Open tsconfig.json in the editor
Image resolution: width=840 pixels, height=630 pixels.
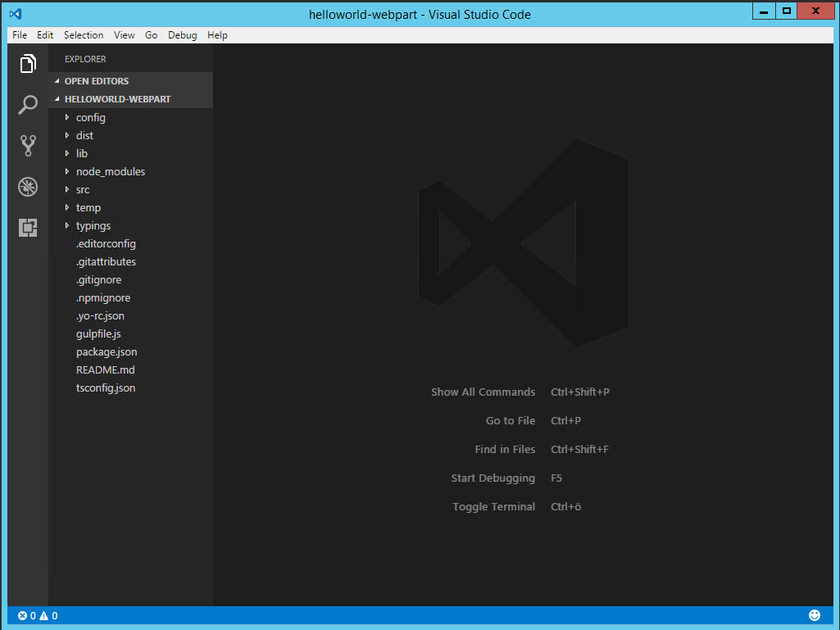pos(106,388)
